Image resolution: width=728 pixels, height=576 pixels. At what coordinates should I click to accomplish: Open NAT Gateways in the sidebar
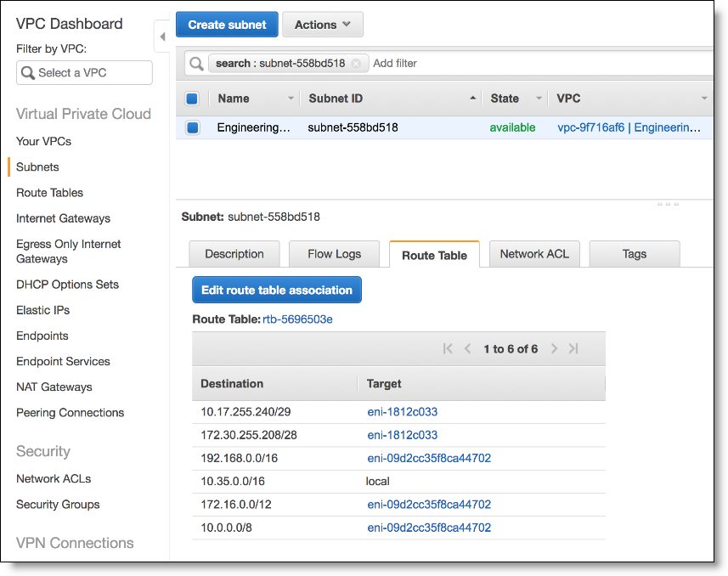[54, 387]
